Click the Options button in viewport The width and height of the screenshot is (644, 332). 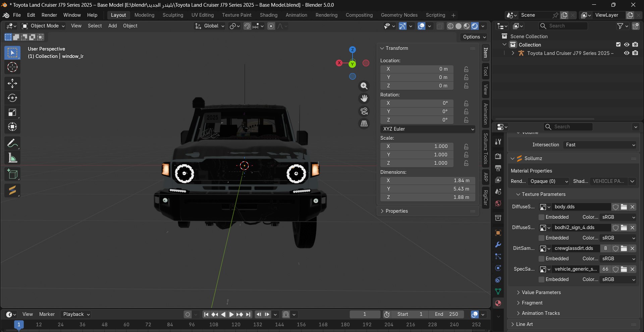[x=474, y=37]
